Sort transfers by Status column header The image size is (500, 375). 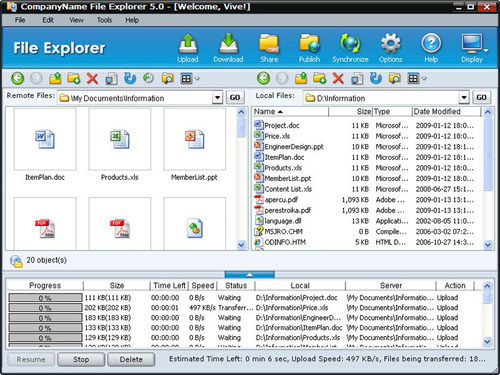(x=236, y=286)
